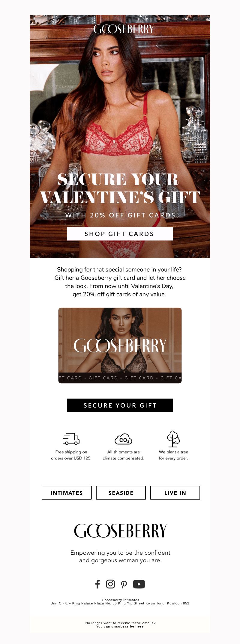Open the Pinterest icon link

[x=124, y=584]
